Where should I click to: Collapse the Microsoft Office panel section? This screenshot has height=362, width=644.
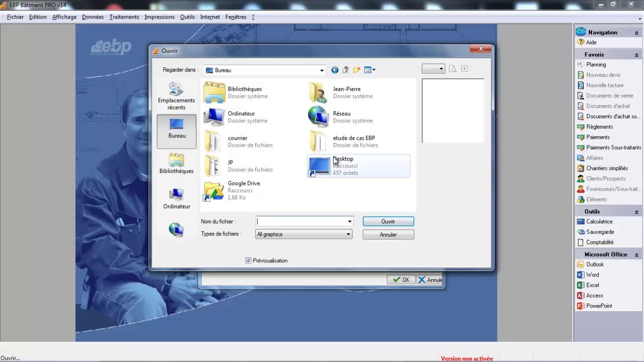(x=636, y=255)
